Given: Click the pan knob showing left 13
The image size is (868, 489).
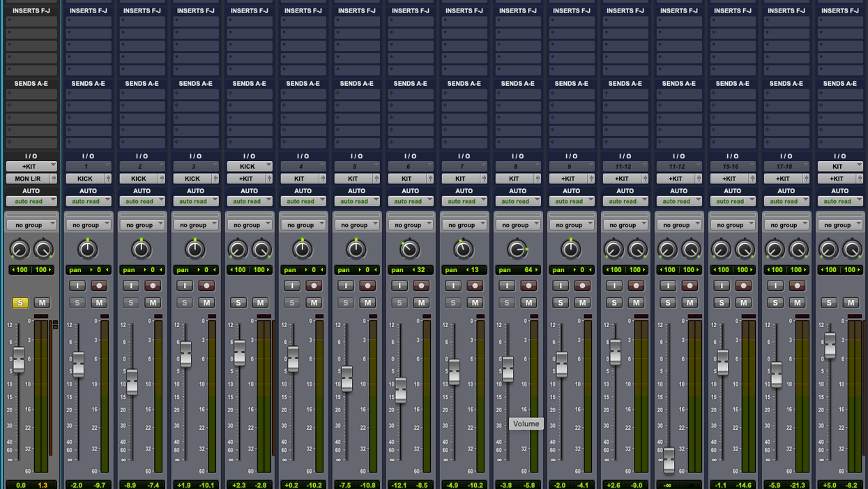Looking at the screenshot, I should pyautogui.click(x=464, y=249).
